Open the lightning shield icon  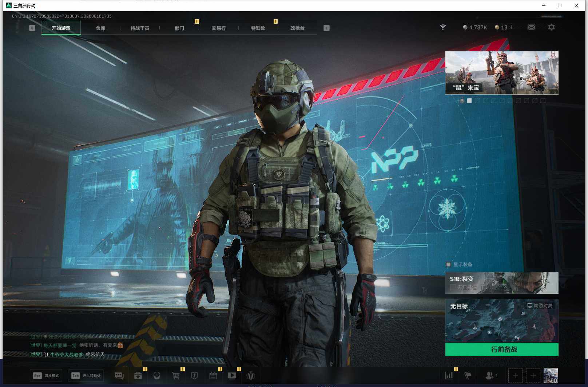coord(194,376)
